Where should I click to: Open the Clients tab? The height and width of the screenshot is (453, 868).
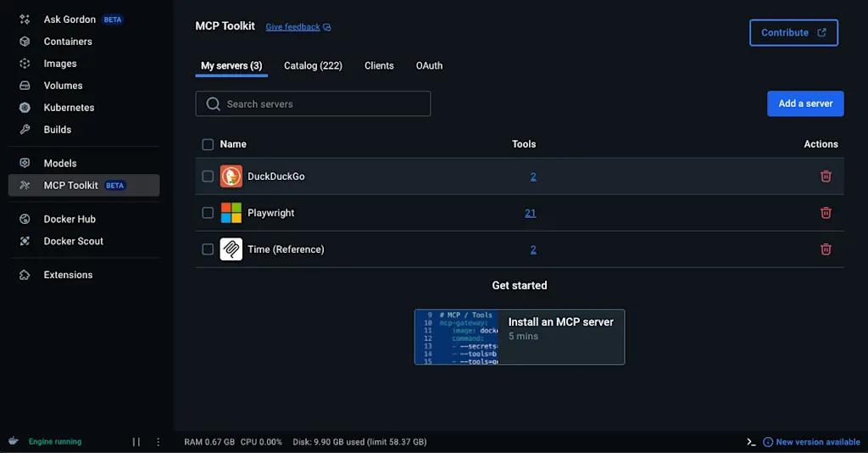click(379, 65)
